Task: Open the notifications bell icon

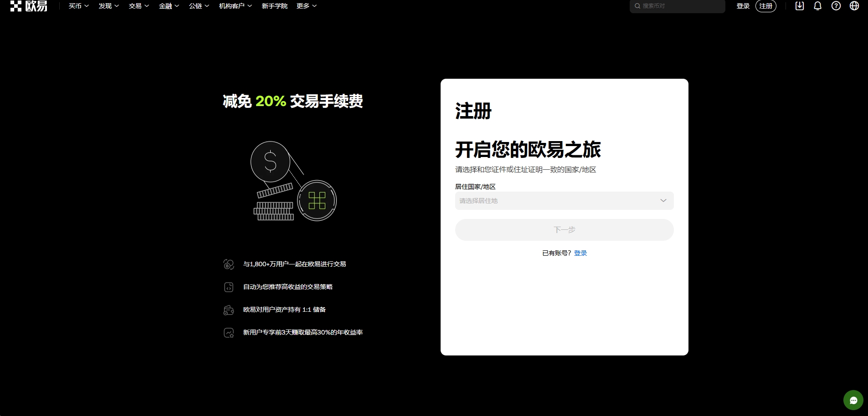Action: [817, 6]
